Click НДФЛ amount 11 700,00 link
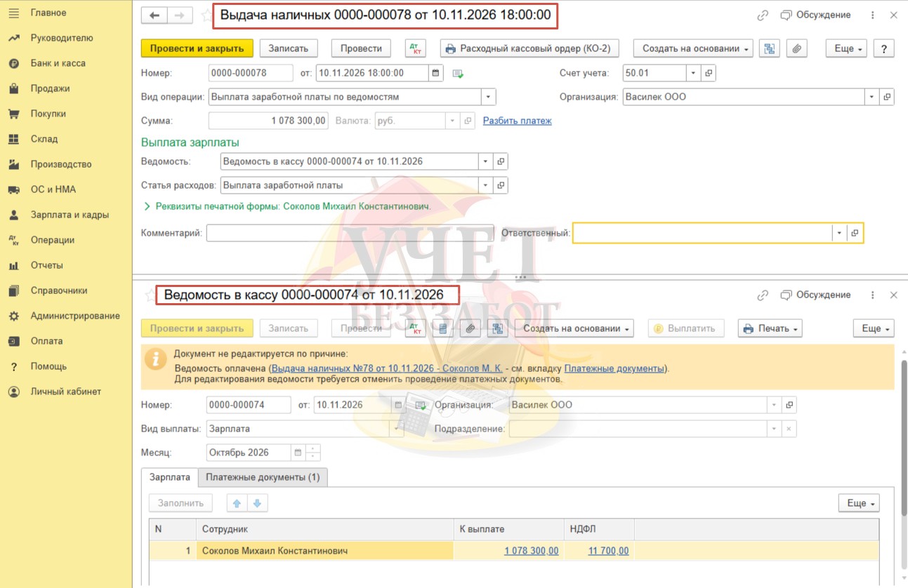908x588 pixels. coord(609,551)
